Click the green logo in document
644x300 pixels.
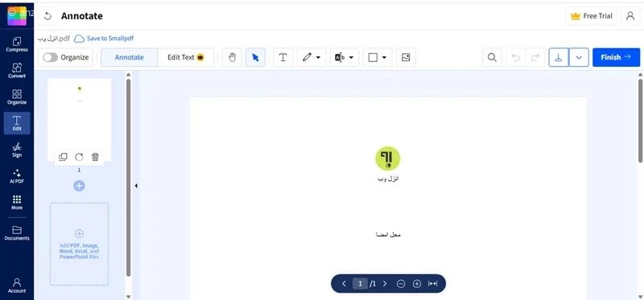click(x=388, y=158)
